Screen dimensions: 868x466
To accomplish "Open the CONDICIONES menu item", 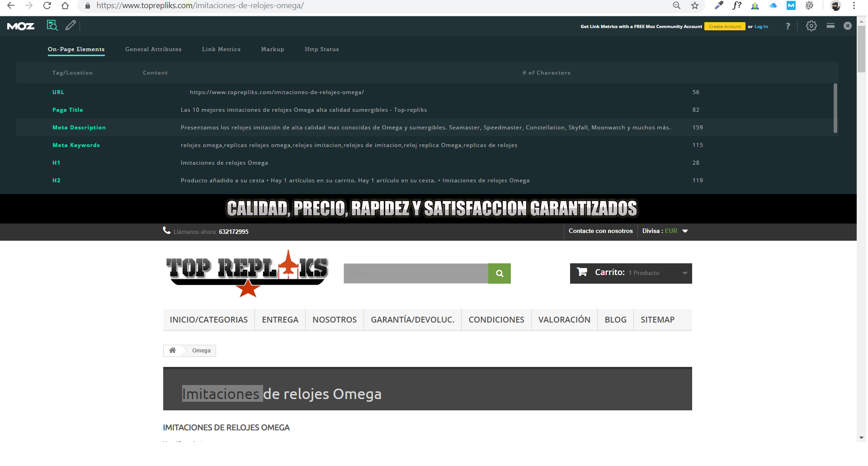I will 496,320.
